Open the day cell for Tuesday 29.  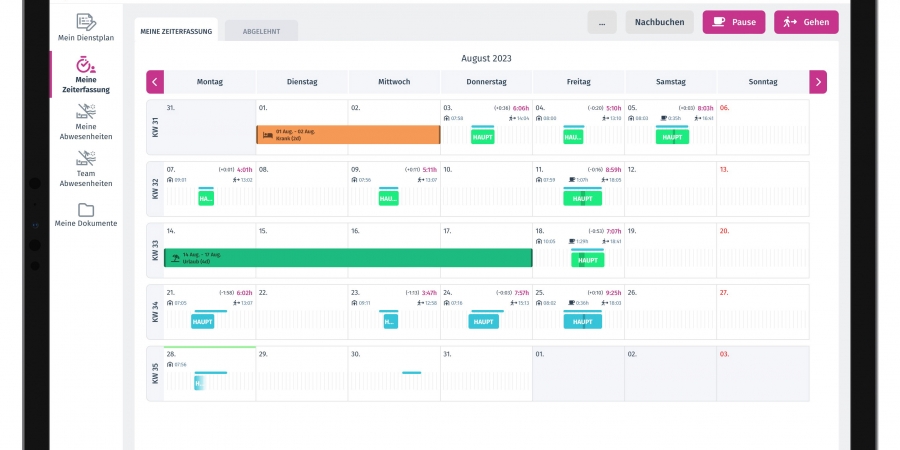tap(302, 375)
